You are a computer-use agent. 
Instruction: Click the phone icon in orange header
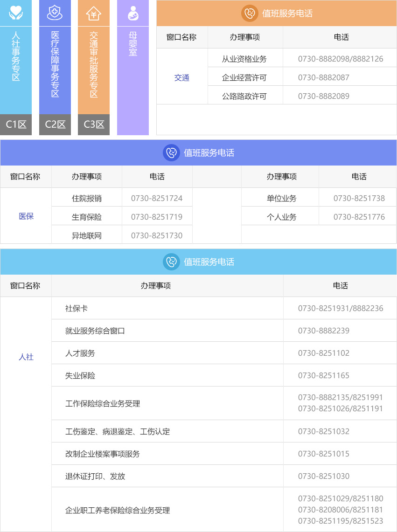tap(250, 13)
